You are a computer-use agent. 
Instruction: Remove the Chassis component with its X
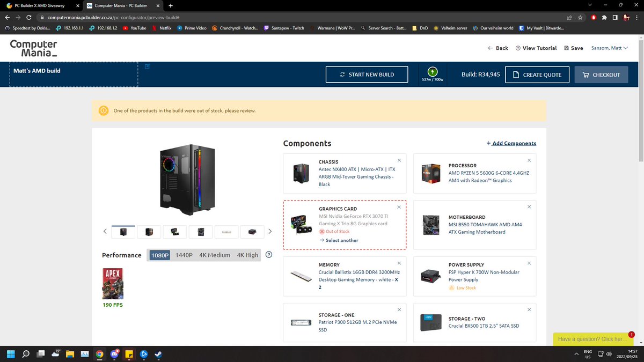click(399, 160)
